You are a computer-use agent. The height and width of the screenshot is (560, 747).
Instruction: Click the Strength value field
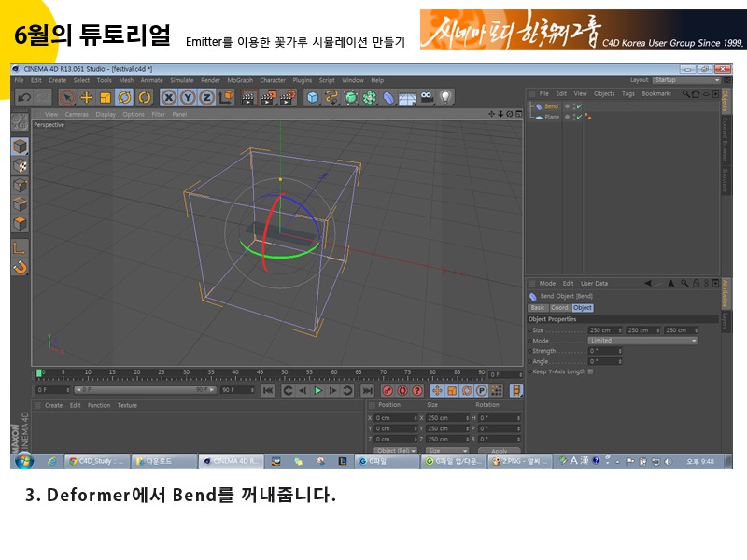605,351
